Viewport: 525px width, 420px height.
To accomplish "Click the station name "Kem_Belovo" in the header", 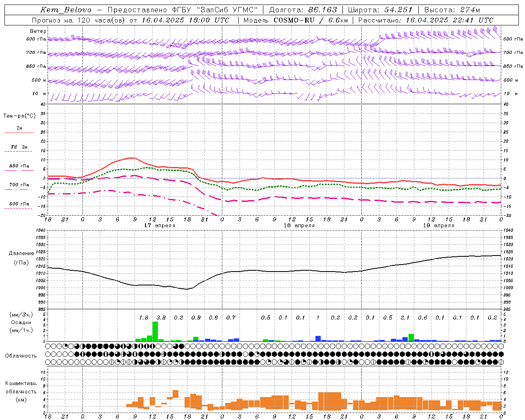I will [x=66, y=10].
